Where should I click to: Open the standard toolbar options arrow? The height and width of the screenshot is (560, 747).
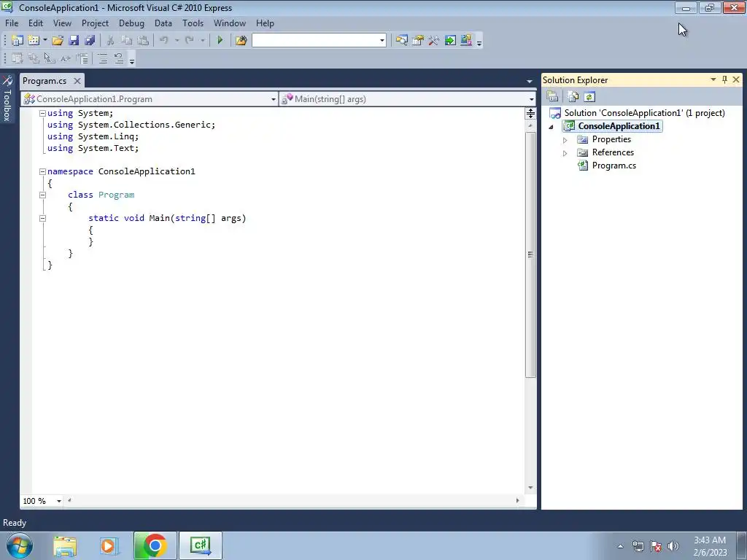pyautogui.click(x=479, y=42)
